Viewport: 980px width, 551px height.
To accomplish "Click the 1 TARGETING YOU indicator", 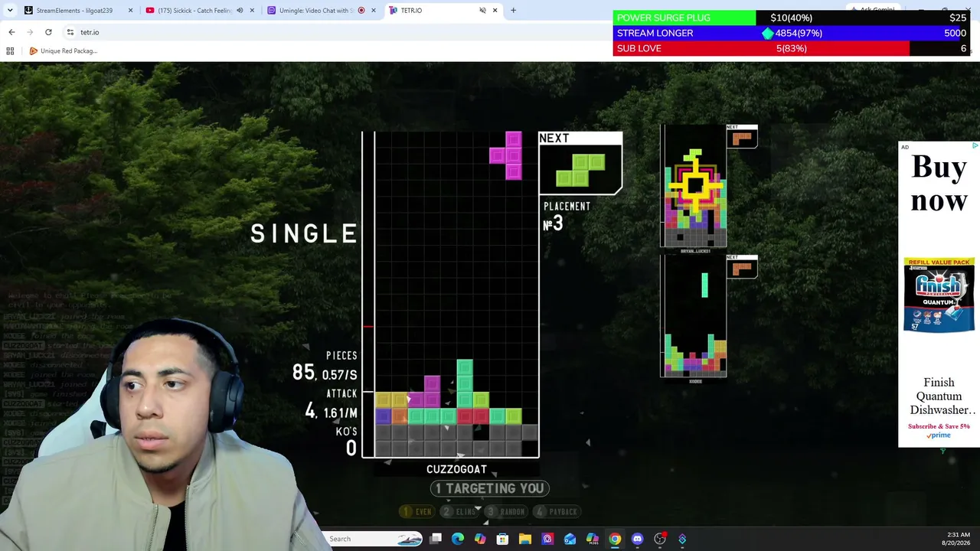I will tap(490, 488).
